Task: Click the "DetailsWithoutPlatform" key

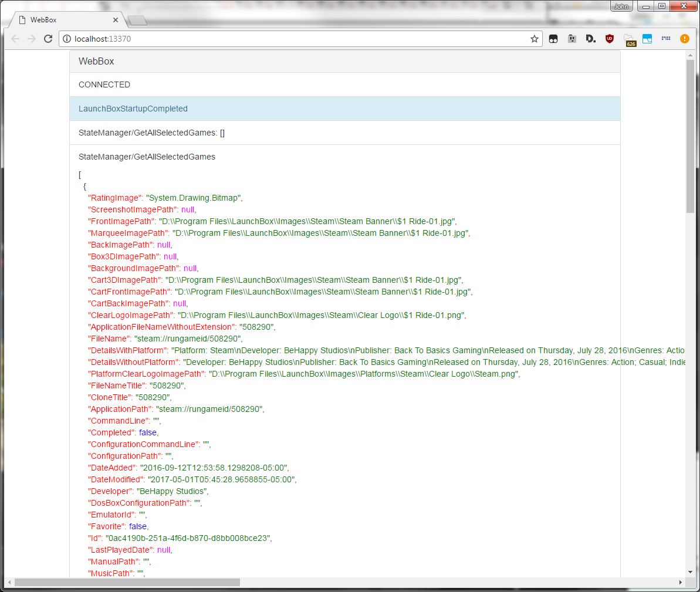Action: (133, 362)
